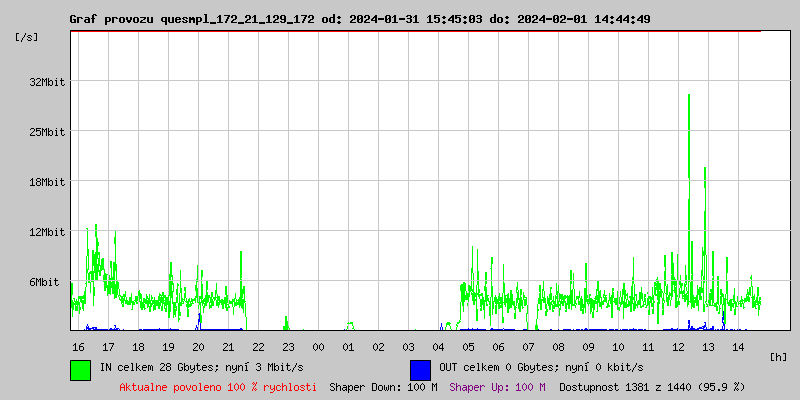This screenshot has height=400, width=800.
Task: Select the 25Mbit y-axis label
Action: click(x=47, y=132)
